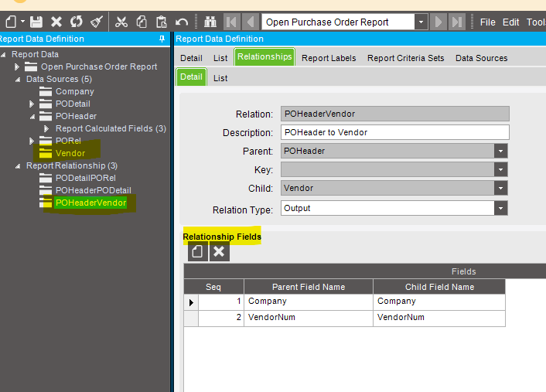The image size is (546, 392).
Task: Click the Cut scissors icon
Action: (121, 22)
